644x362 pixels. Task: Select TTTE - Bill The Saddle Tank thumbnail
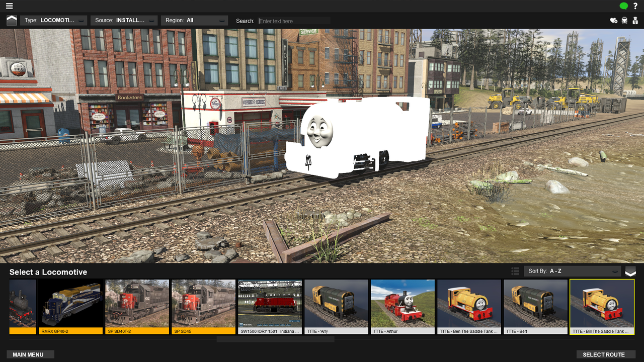[x=602, y=307]
